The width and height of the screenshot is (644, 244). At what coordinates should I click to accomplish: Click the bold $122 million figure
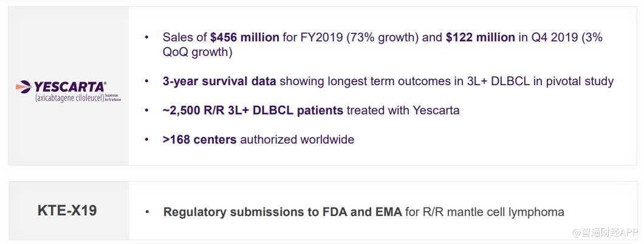[x=480, y=37]
